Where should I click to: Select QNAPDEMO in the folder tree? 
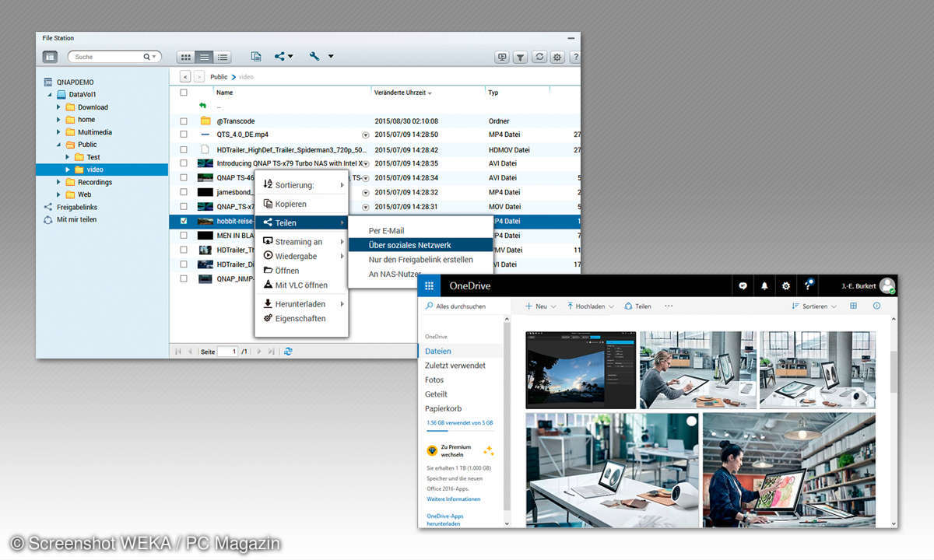point(75,82)
